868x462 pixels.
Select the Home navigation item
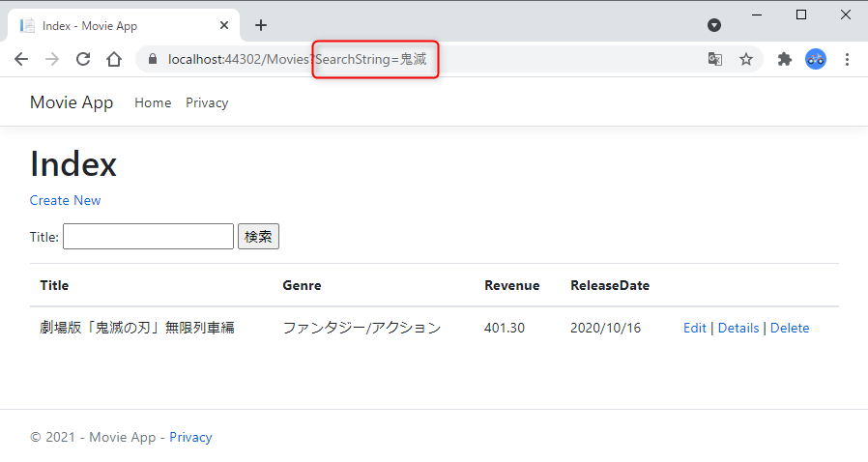tap(153, 102)
